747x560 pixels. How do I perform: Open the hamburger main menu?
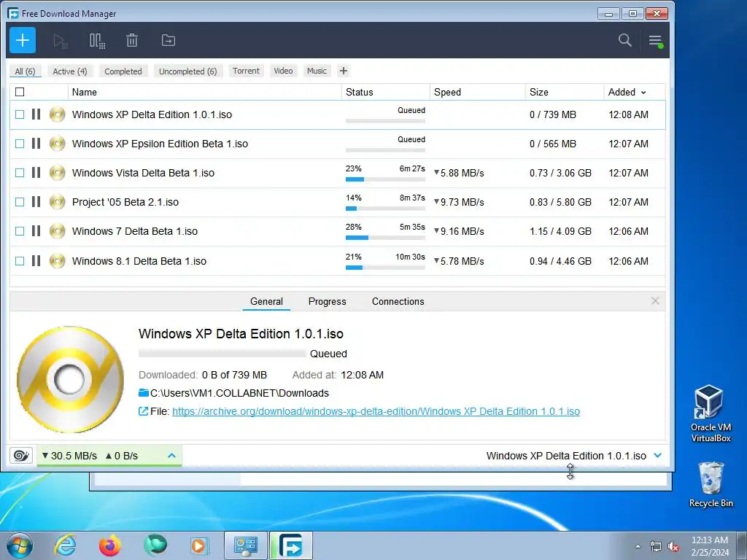pyautogui.click(x=656, y=41)
